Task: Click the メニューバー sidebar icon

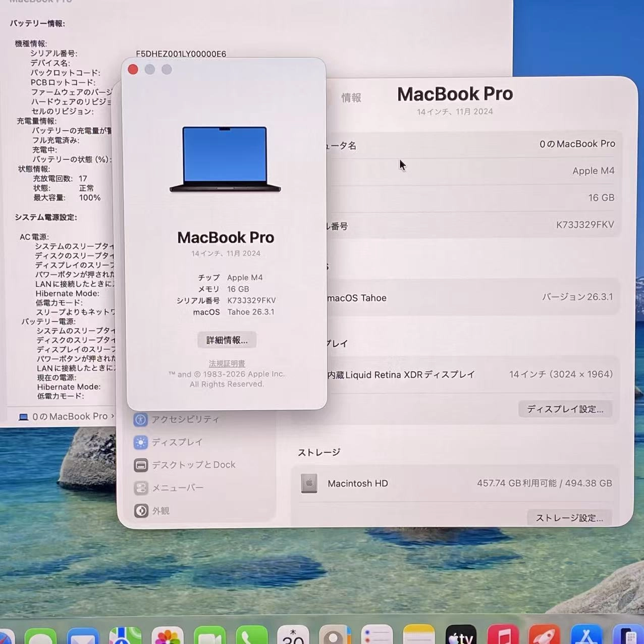Action: (x=141, y=488)
